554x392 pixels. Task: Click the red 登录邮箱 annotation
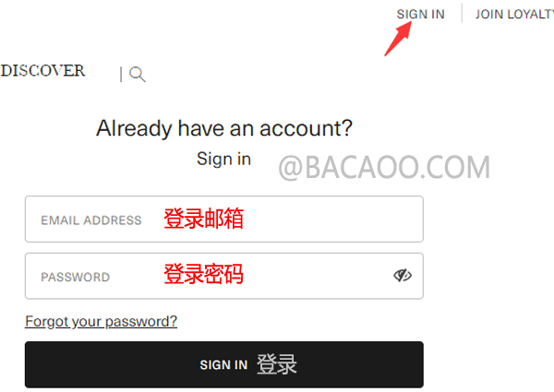click(203, 219)
